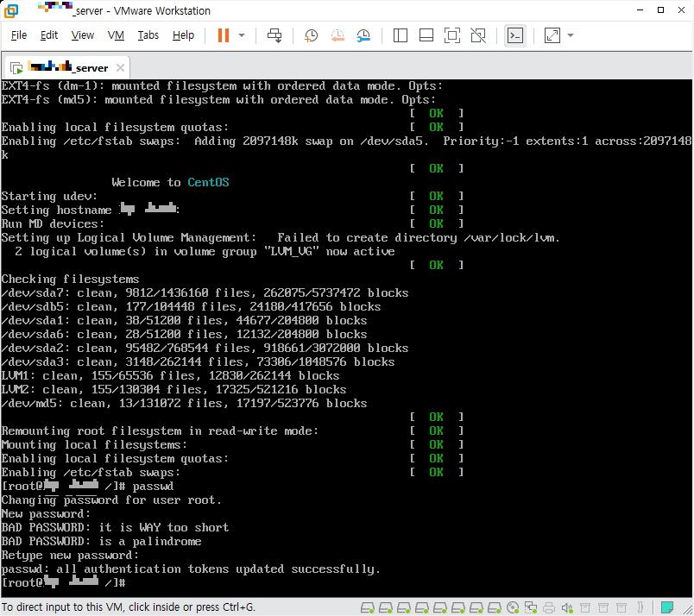Click the resize grip in the bottom corner
Image resolution: width=694 pixels, height=616 pixels.
(687, 610)
